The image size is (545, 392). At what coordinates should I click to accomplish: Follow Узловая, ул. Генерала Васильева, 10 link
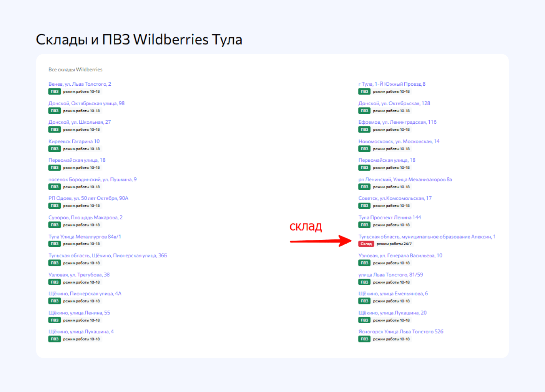[x=400, y=256]
